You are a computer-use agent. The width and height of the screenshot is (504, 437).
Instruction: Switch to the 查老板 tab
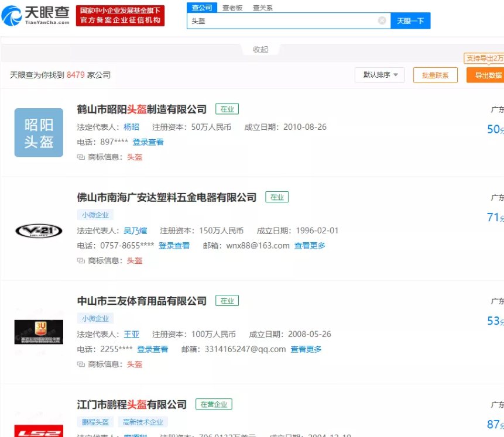[232, 8]
